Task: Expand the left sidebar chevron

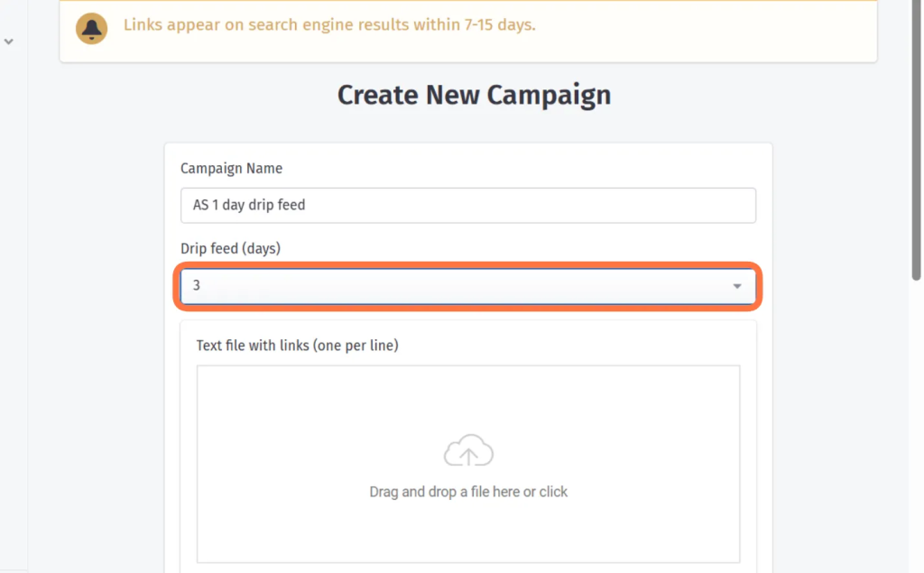Action: click(8, 42)
